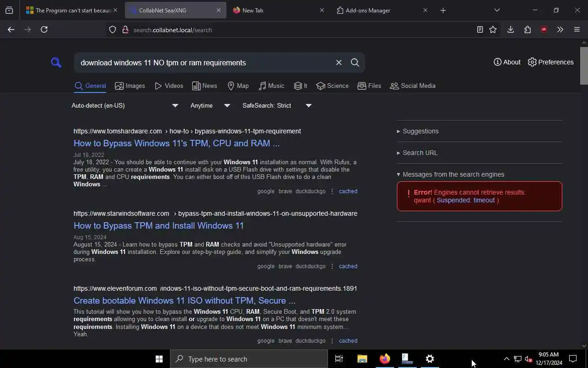Open Task View on the taskbar

[339, 359]
